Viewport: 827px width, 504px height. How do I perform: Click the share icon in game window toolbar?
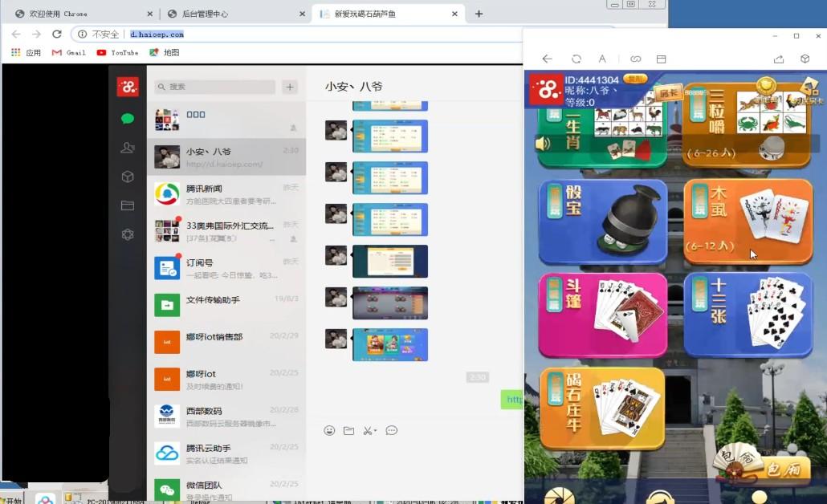click(x=778, y=59)
